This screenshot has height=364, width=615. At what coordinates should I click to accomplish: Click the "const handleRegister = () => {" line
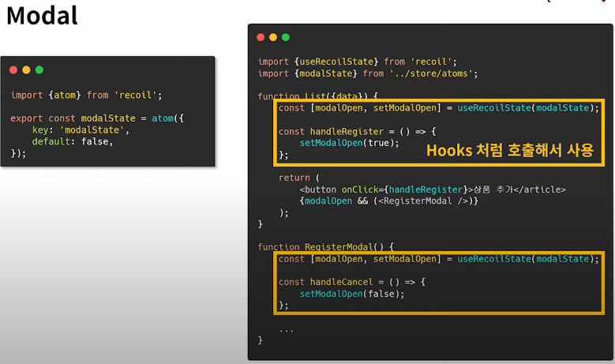pos(357,131)
